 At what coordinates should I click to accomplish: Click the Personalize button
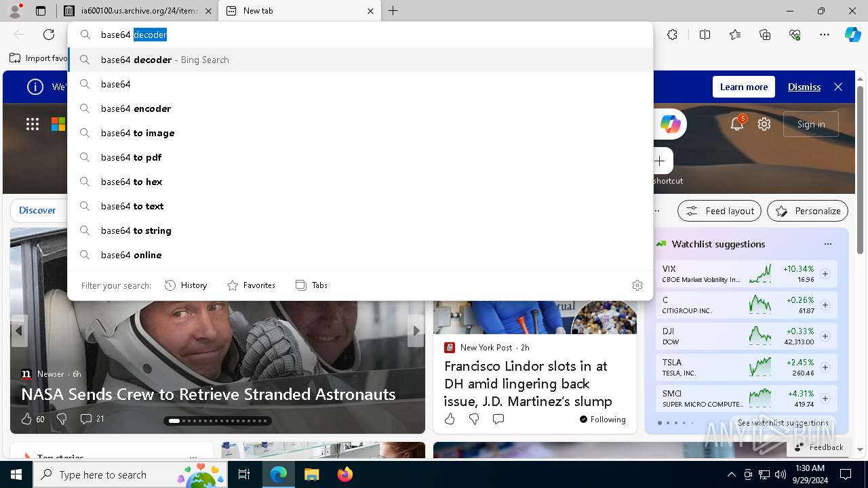808,211
